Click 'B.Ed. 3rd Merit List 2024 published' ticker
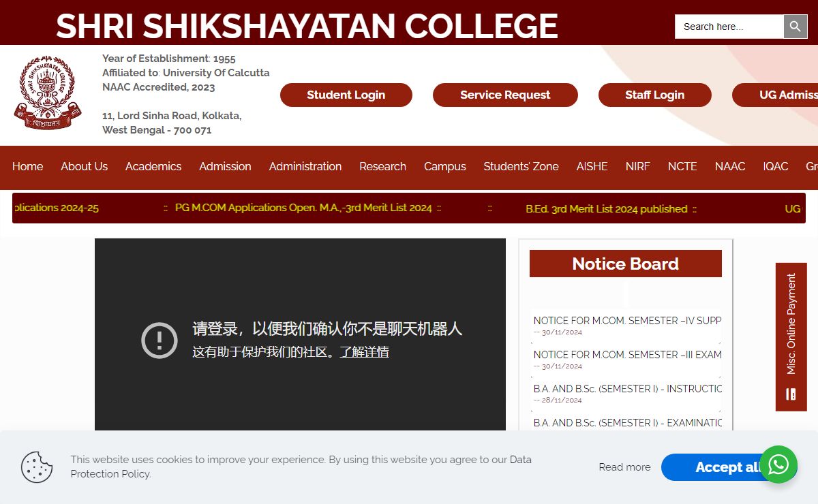The width and height of the screenshot is (818, 504). [x=607, y=208]
